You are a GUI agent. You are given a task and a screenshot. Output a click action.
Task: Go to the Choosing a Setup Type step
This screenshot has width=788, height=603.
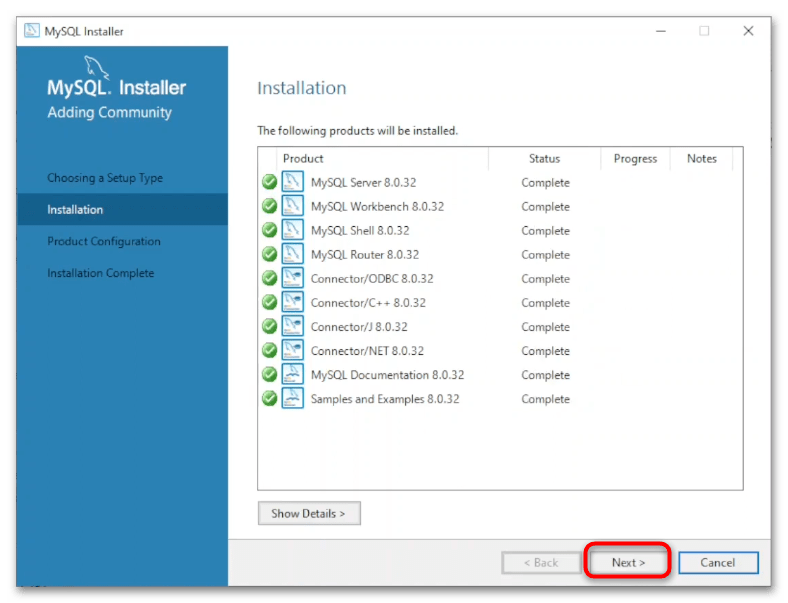coord(105,178)
